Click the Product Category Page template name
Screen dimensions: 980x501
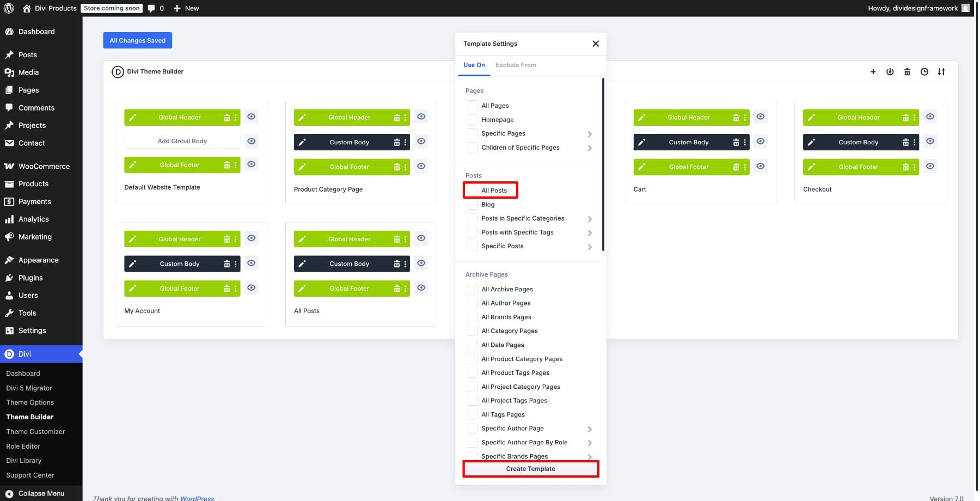point(328,190)
